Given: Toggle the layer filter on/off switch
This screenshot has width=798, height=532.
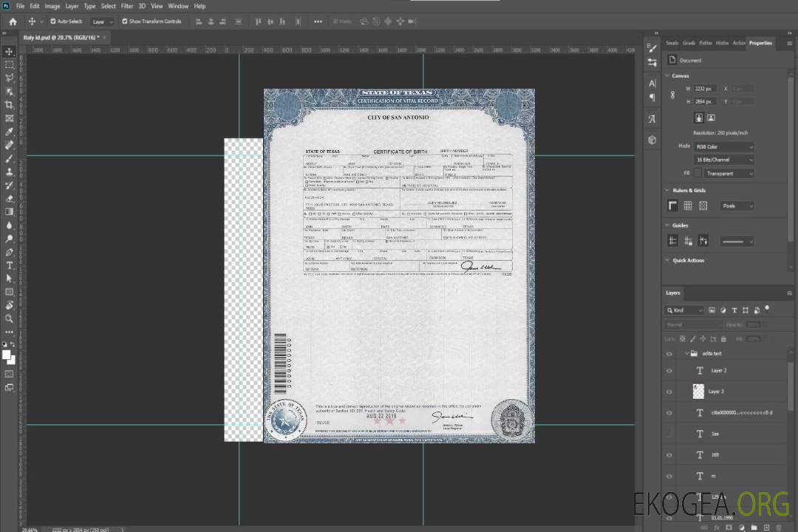Looking at the screenshot, I should point(767,309).
